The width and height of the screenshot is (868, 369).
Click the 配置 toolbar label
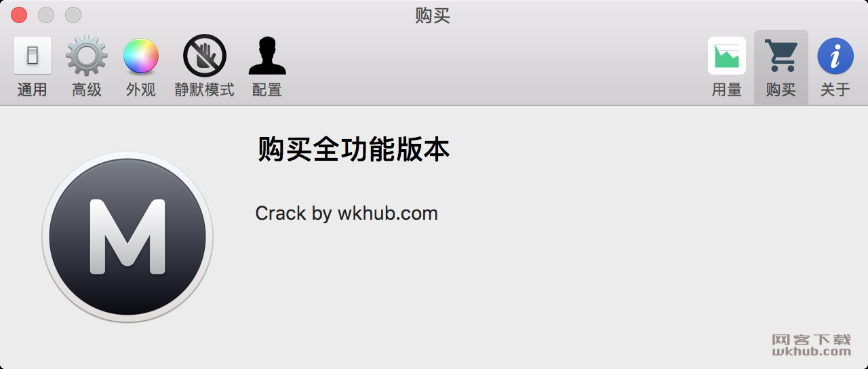coord(267,90)
